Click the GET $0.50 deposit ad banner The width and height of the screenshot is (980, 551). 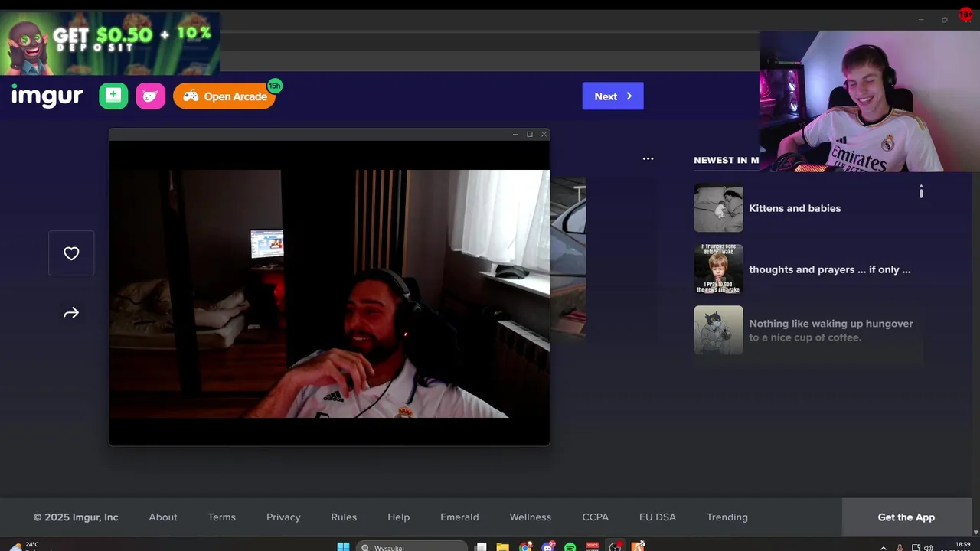110,44
